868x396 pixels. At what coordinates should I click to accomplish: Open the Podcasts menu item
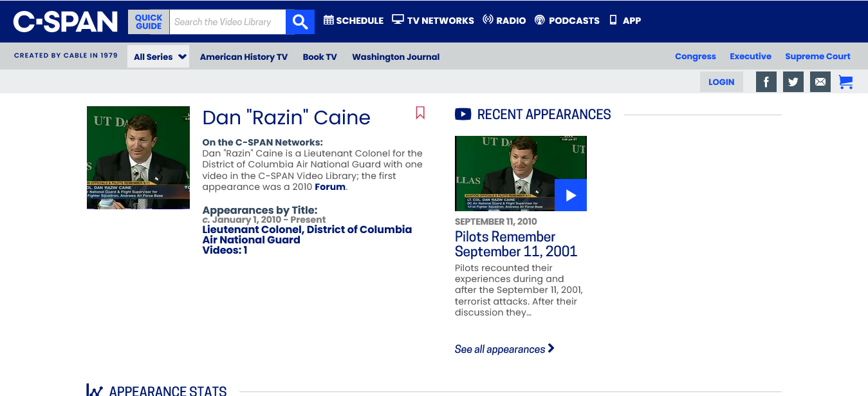(567, 21)
